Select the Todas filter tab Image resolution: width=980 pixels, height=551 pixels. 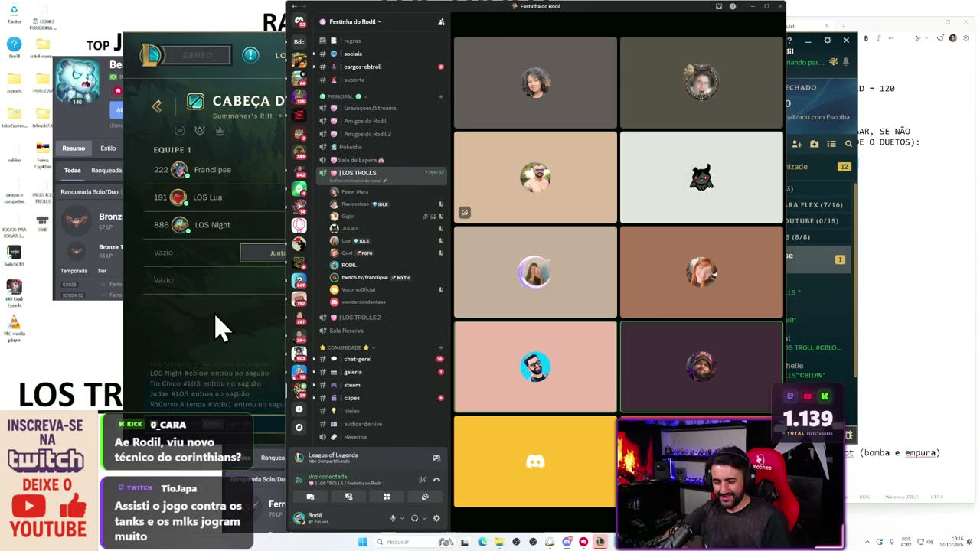coord(72,171)
